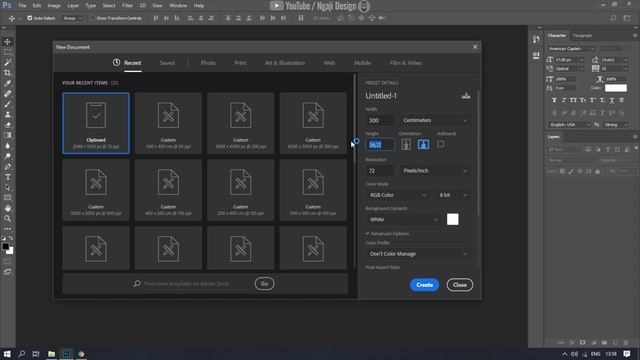Toggle the Auto-Select checkbox
640x360 pixels.
point(29,18)
